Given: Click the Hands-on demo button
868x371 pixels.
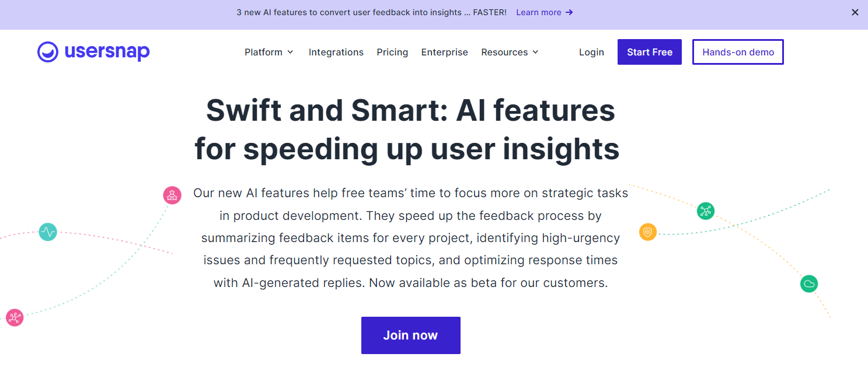Looking at the screenshot, I should coord(738,52).
